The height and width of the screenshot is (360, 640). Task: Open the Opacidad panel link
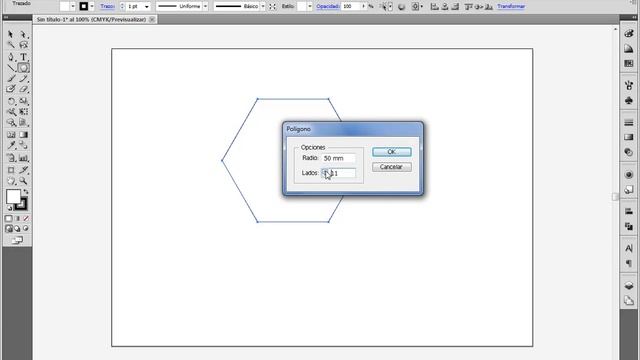(x=327, y=7)
